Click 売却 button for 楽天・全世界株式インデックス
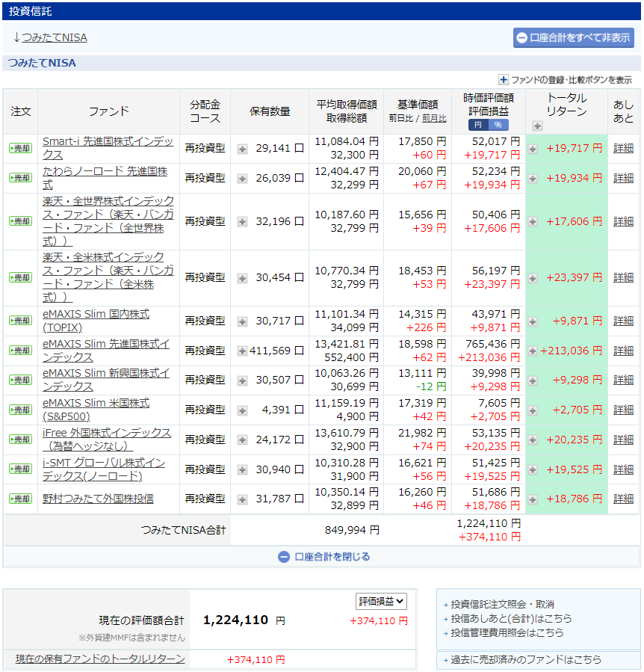This screenshot has width=644, height=672. (21, 221)
